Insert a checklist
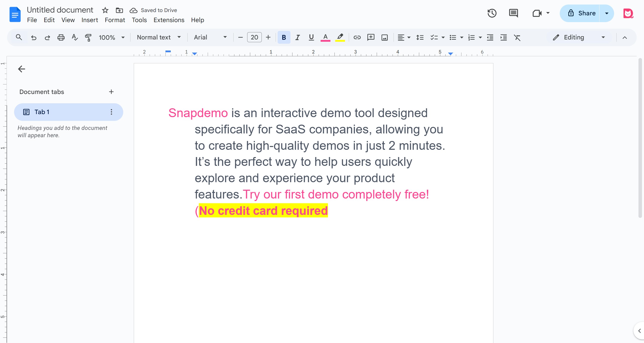Screen dimensions: 644x343 434,37
